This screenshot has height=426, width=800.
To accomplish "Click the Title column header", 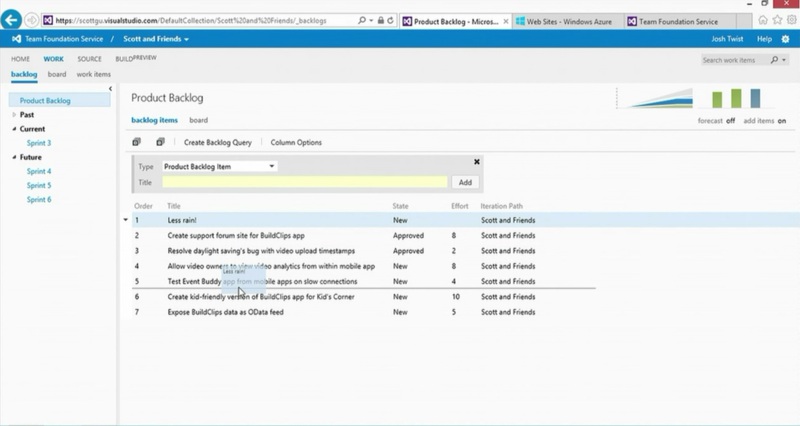I will point(173,206).
